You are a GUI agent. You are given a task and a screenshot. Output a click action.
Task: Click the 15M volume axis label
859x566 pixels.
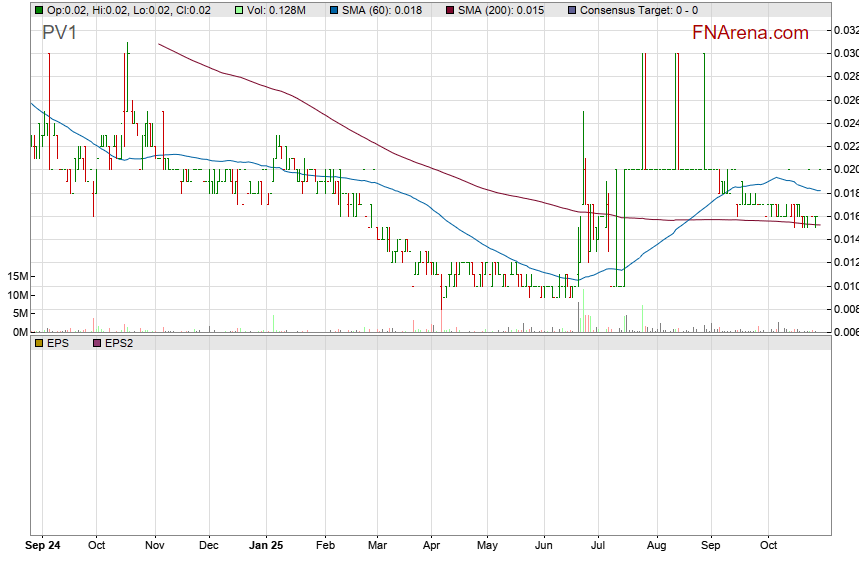point(14,276)
